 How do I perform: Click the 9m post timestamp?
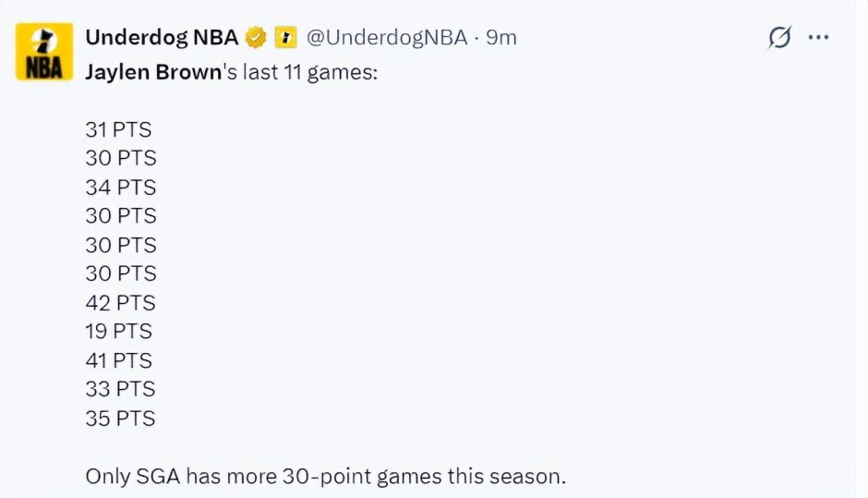coord(501,38)
